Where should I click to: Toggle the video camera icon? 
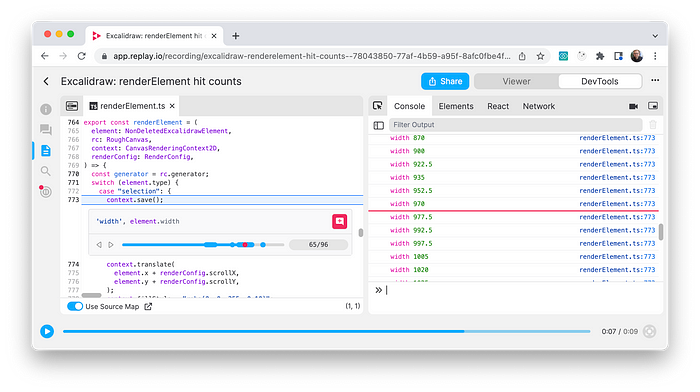tap(633, 106)
